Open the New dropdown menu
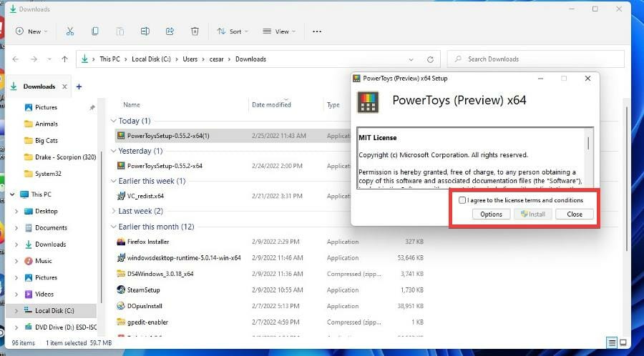Viewport: 644px width, 356px height. point(31,31)
